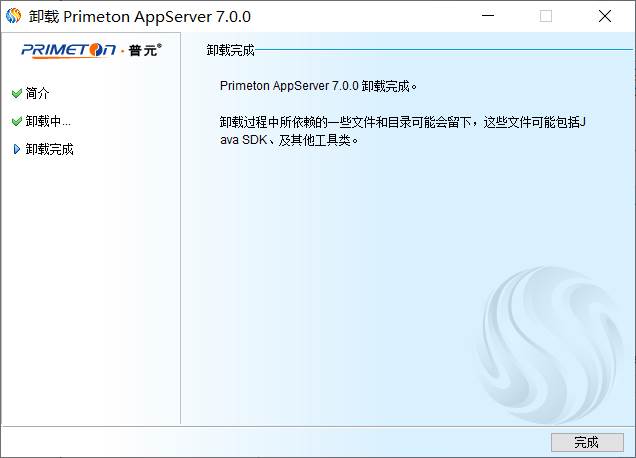Viewport: 636px width, 458px height.
Task: Click the text 'Primeton AppServer 7.0.0 卸载完成。'
Action: pos(318,86)
